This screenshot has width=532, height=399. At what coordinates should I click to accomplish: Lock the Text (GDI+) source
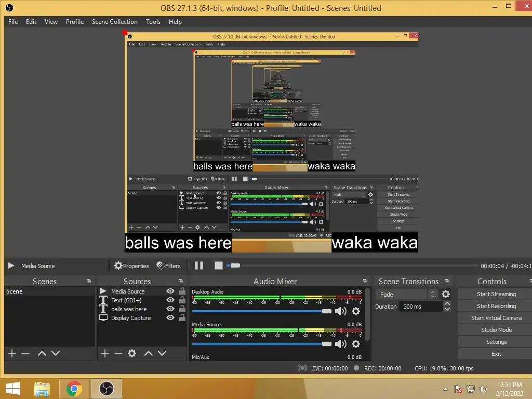point(182,300)
